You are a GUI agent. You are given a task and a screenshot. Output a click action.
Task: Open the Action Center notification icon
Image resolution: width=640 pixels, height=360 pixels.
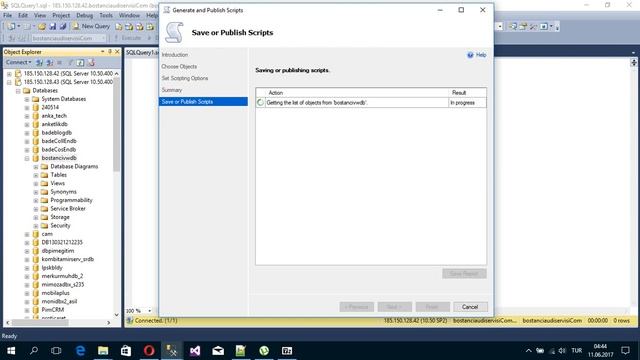[625, 351]
